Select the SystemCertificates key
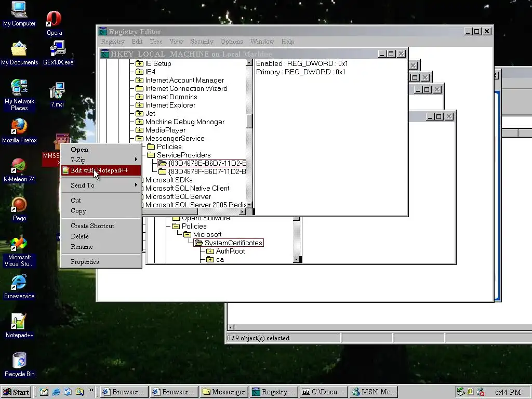Viewport: 532px width, 399px height. 233,243
